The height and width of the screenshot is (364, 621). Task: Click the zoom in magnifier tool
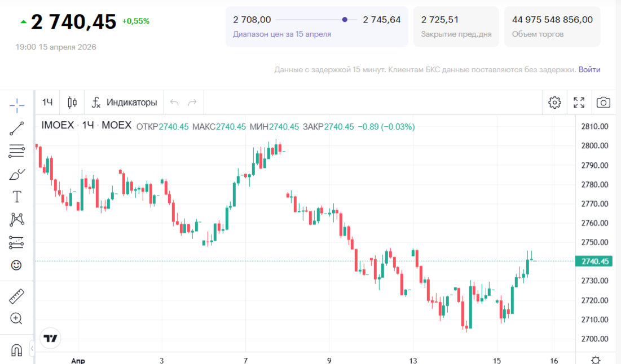17,318
